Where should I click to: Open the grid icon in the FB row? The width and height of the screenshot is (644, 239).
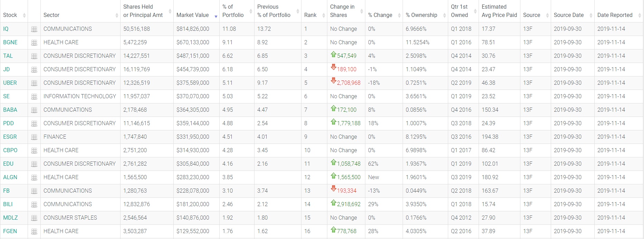click(34, 191)
